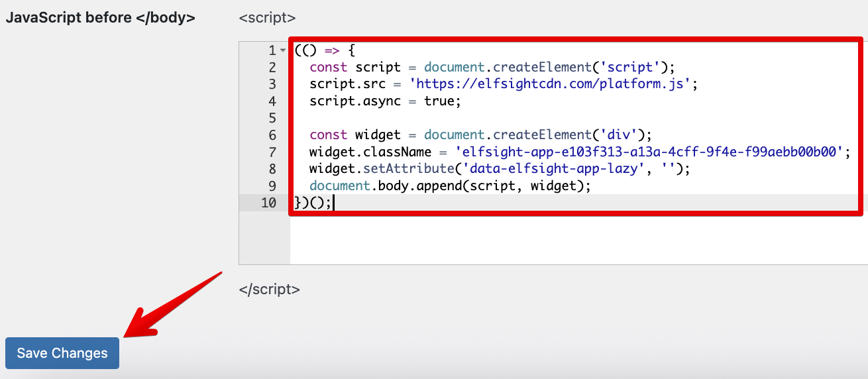Click line number 3 in the gutter
Image resolution: width=868 pixels, height=379 pixels.
(272, 84)
